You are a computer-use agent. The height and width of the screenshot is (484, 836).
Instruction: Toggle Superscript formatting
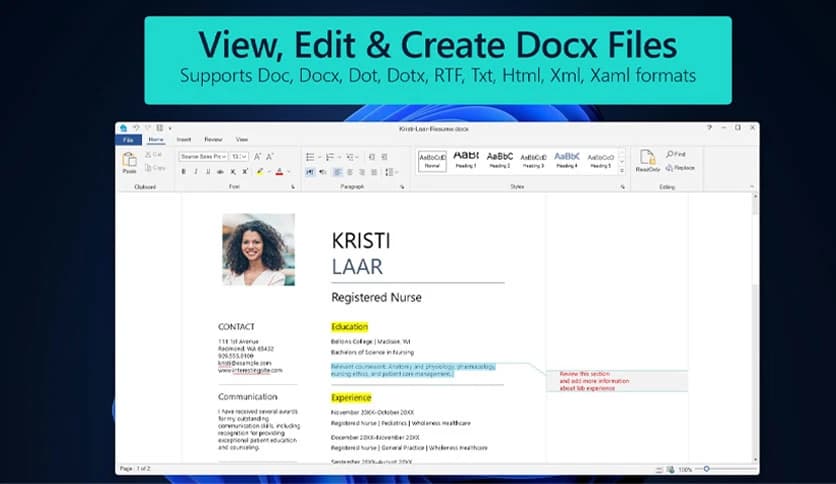pos(245,172)
